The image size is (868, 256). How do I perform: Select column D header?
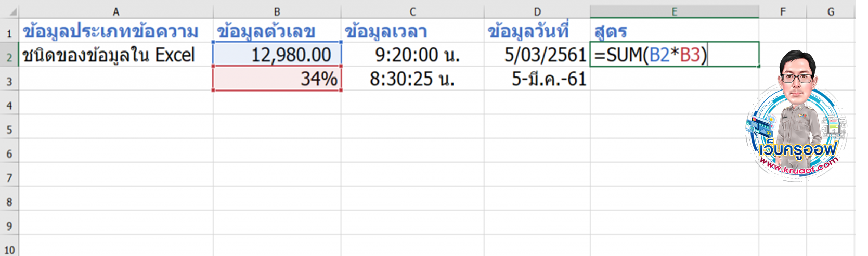537,12
